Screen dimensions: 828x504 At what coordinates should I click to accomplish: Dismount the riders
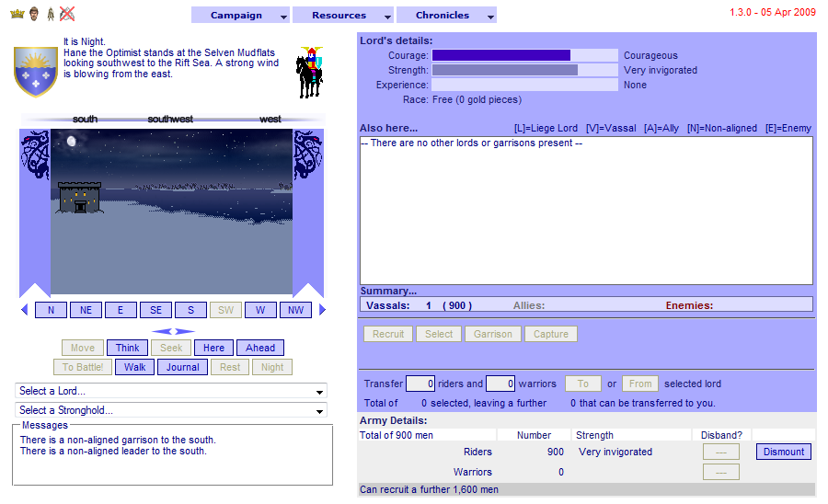pos(784,452)
